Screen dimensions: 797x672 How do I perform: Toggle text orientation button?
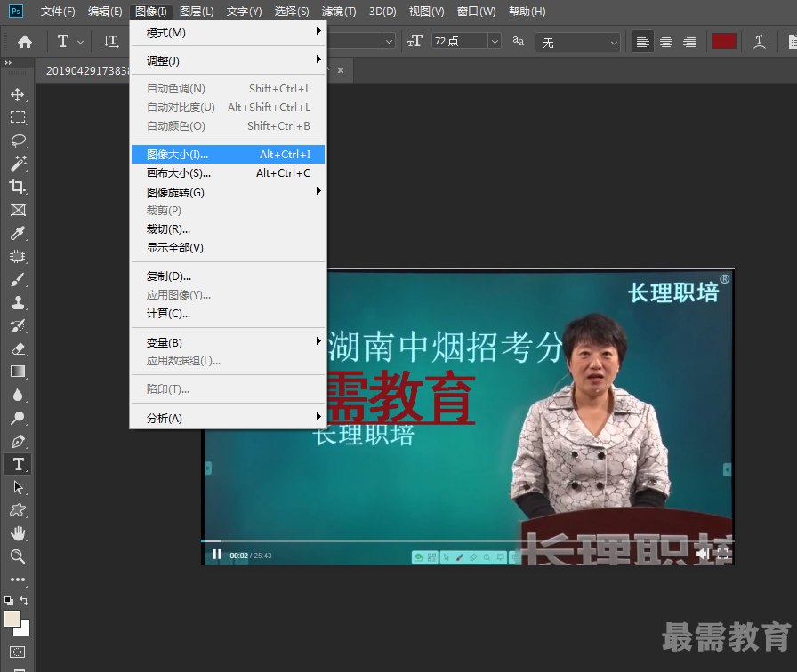(111, 42)
